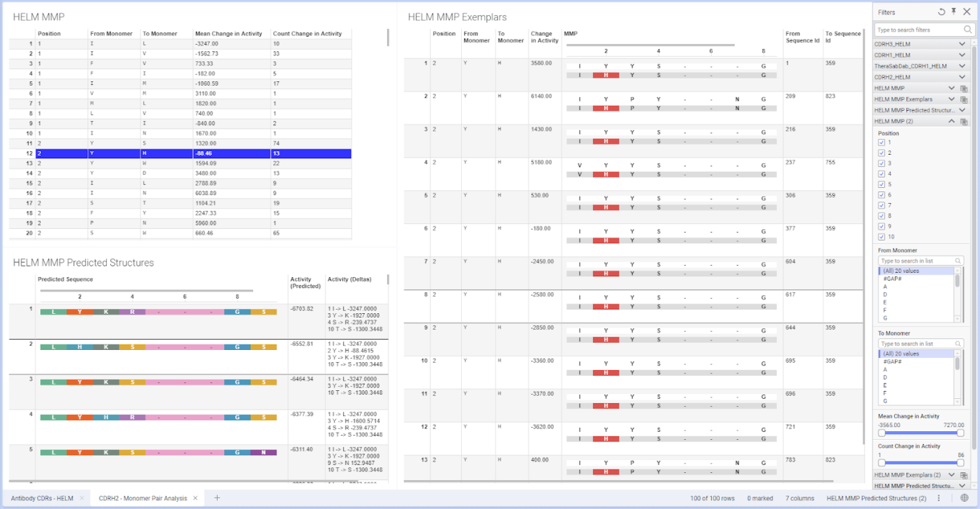Reset all filters using the reset icon
The width and height of the screenshot is (980, 509).
click(x=942, y=12)
